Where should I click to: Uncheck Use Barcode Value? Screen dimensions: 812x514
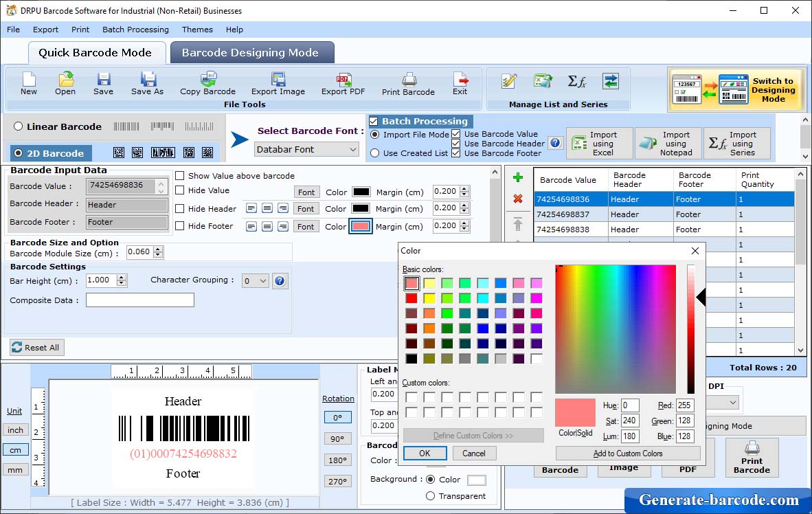click(x=455, y=134)
